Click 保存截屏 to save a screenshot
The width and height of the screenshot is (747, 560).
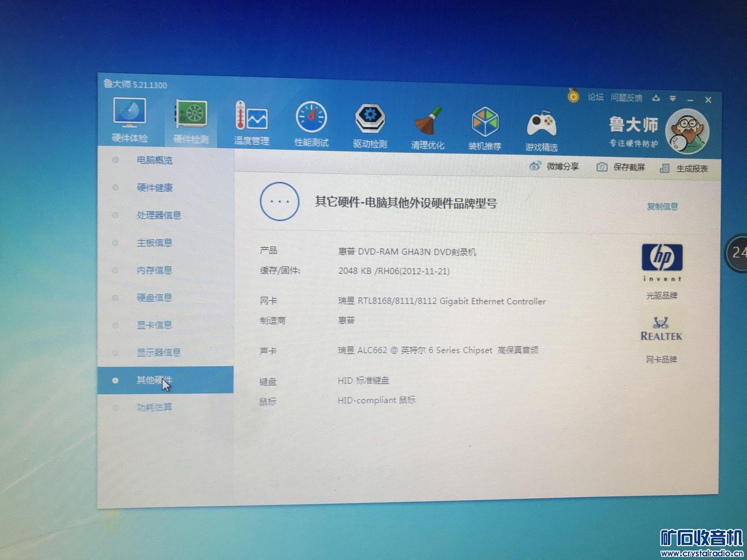[x=621, y=167]
